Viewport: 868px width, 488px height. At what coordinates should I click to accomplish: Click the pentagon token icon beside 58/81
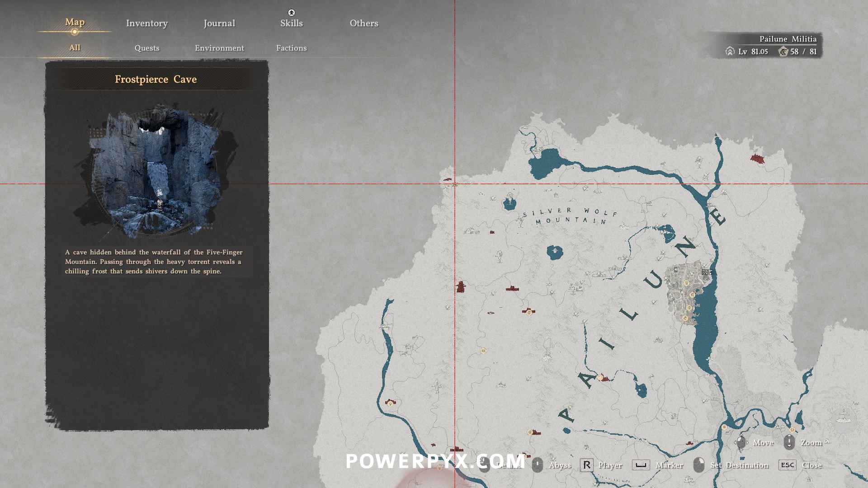pos(783,52)
